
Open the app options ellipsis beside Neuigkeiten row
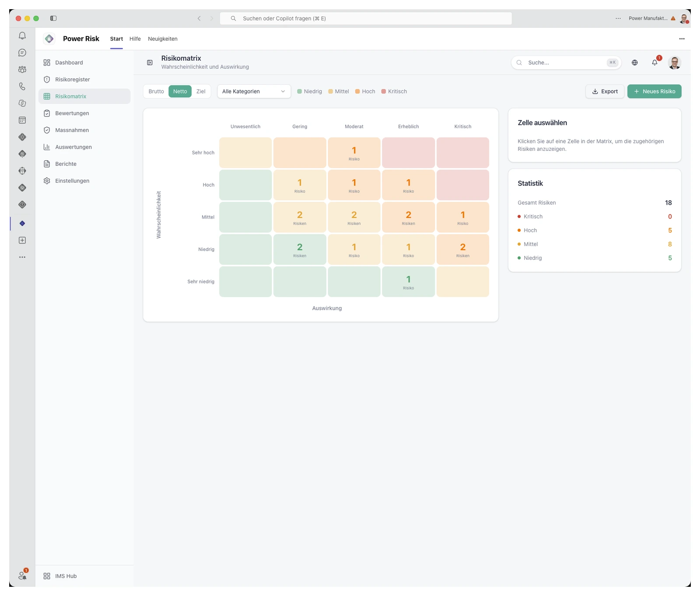(682, 39)
